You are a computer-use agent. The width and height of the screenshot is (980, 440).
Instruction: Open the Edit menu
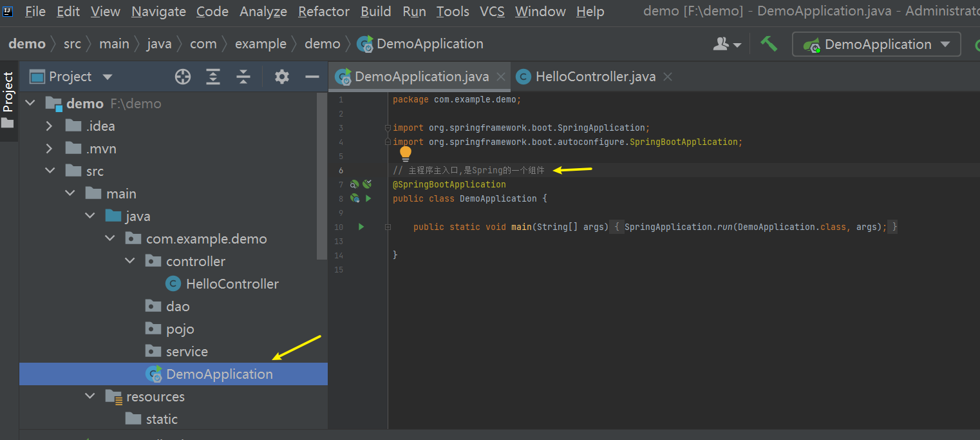click(68, 12)
